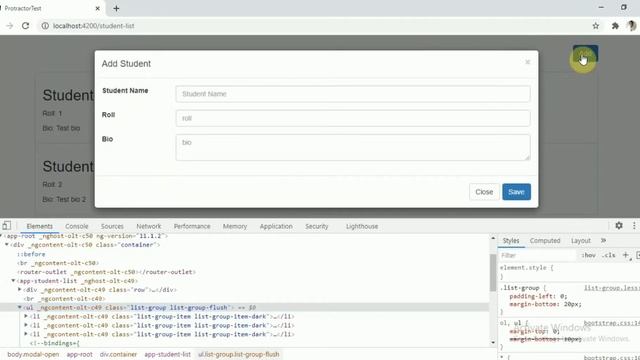Close the ProtractorTest browser tab
The image size is (640, 360).
click(x=98, y=8)
